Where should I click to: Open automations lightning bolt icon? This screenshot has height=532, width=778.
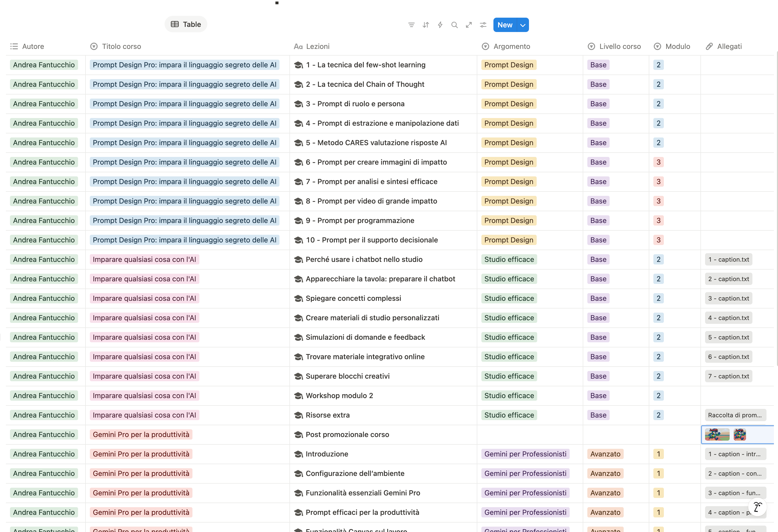[440, 25]
